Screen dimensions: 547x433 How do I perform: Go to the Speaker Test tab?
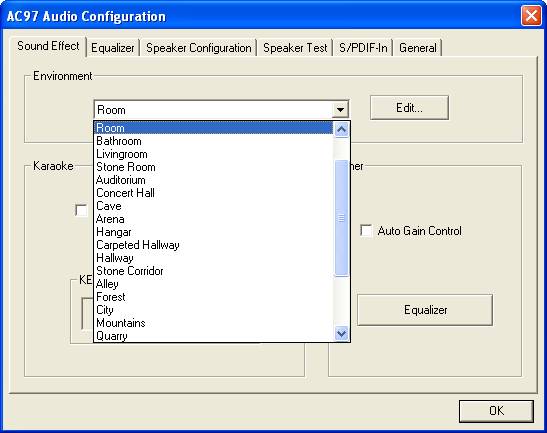tap(295, 48)
